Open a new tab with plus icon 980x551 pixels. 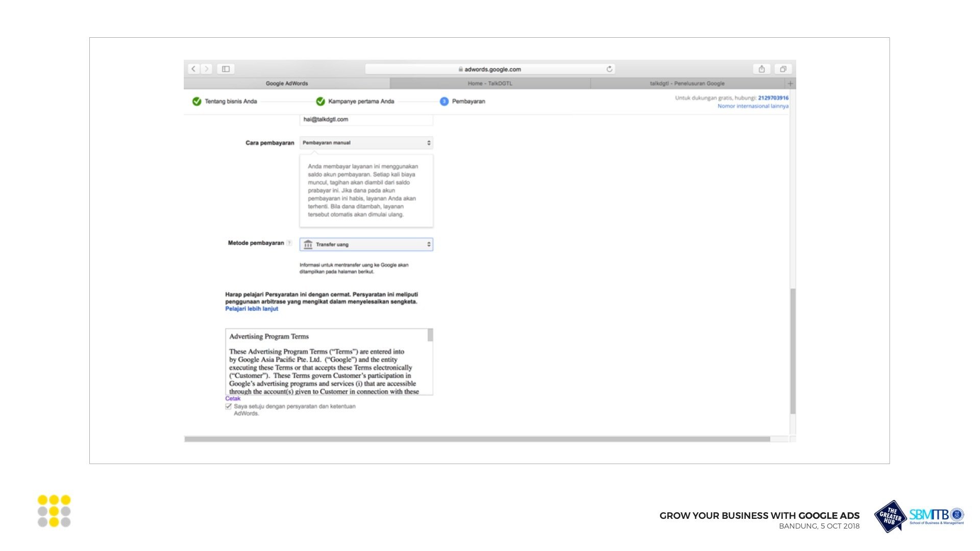click(x=790, y=83)
